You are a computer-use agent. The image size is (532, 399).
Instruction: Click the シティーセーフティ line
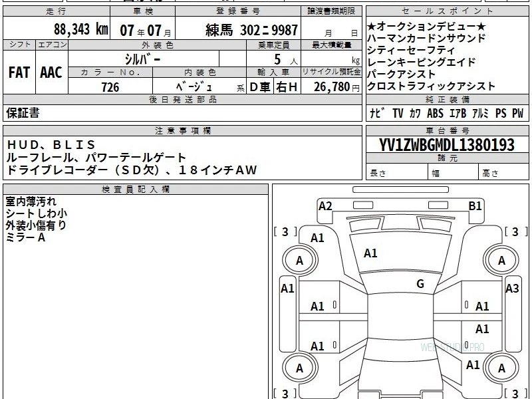click(411, 51)
